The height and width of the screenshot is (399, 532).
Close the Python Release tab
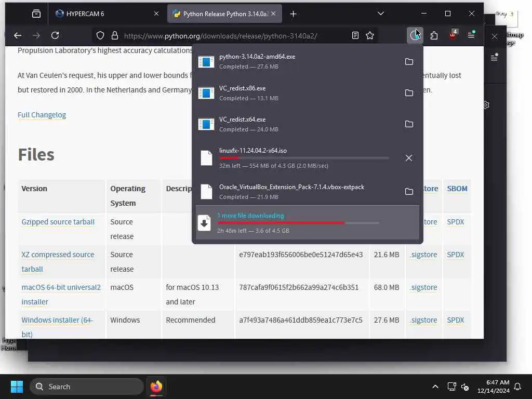coord(273,14)
